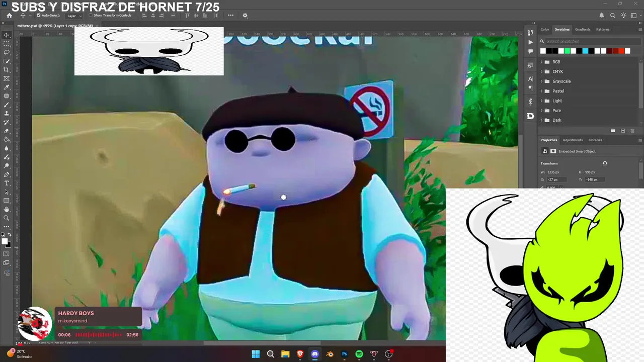Select the Zoom tool
Image resolution: width=644 pixels, height=362 pixels.
7,218
